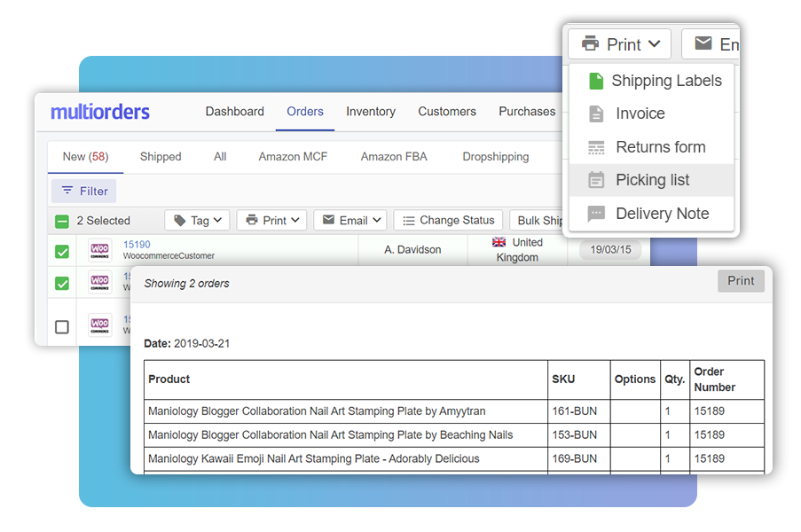Switch to the Amazon FBA tab

click(394, 157)
